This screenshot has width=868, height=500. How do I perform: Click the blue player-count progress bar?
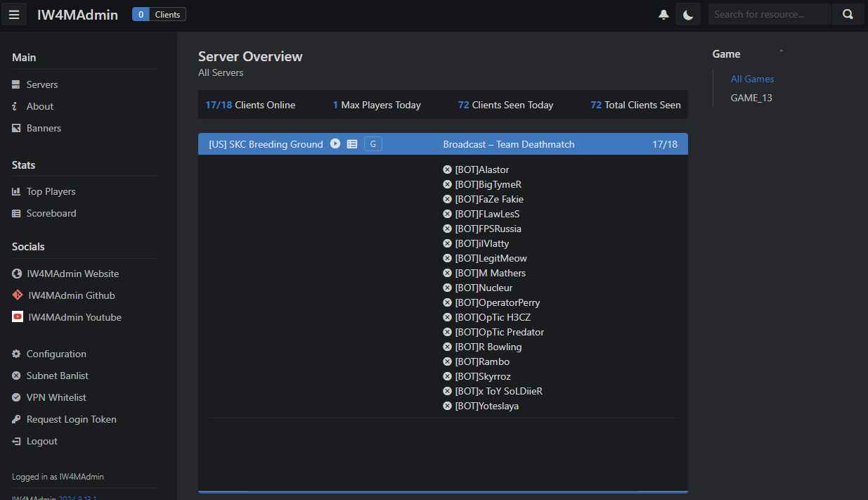[443, 492]
